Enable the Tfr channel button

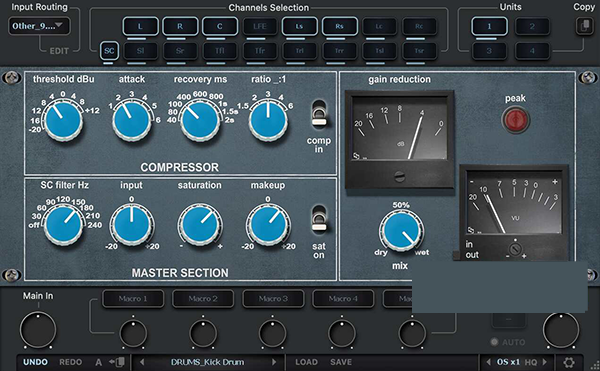click(260, 51)
